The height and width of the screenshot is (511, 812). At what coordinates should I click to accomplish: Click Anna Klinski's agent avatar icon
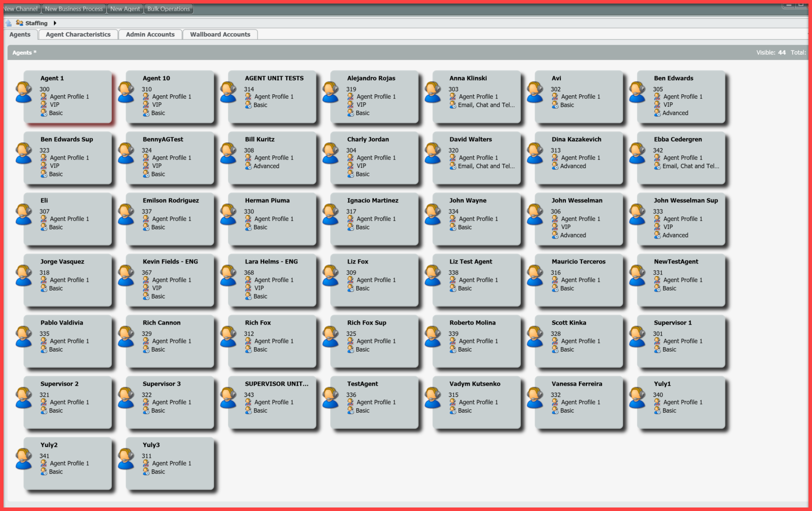[x=433, y=92]
